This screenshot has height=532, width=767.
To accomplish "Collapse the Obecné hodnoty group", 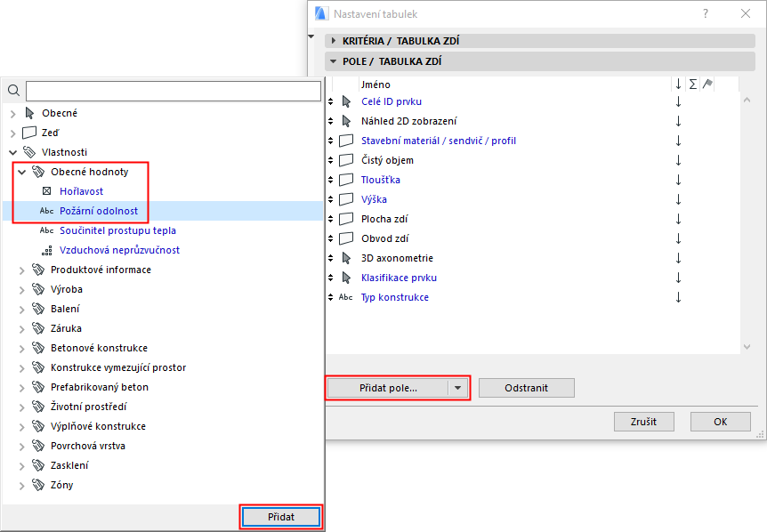I will pyautogui.click(x=22, y=172).
